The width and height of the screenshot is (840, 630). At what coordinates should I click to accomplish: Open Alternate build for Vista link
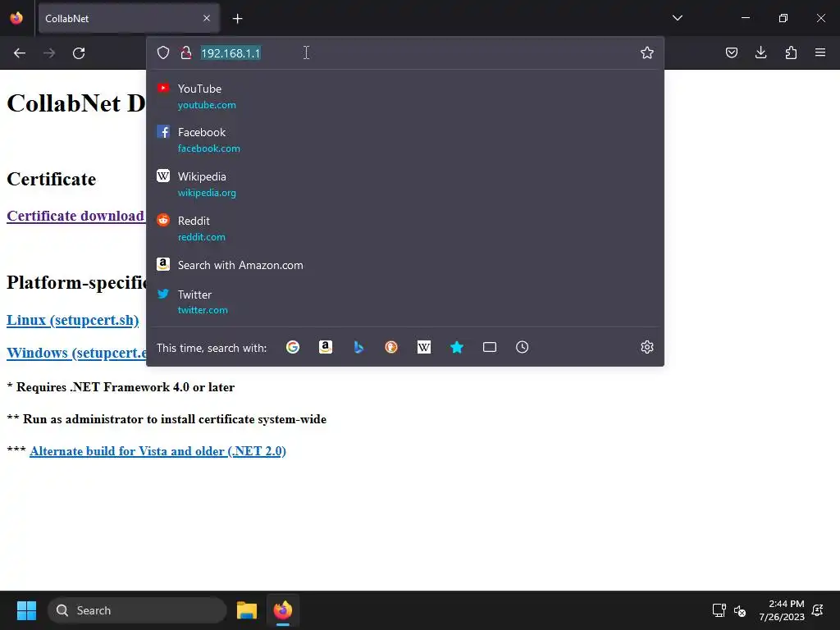tap(158, 451)
